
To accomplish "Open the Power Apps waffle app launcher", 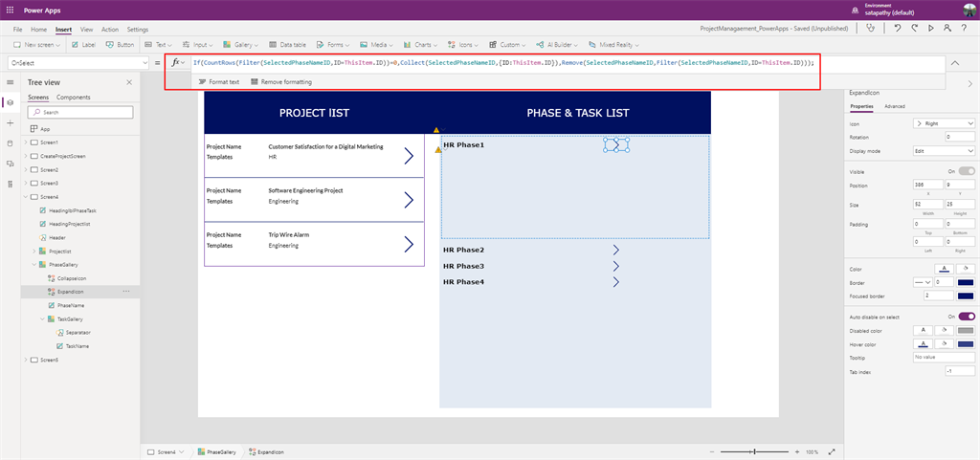I will (10, 10).
